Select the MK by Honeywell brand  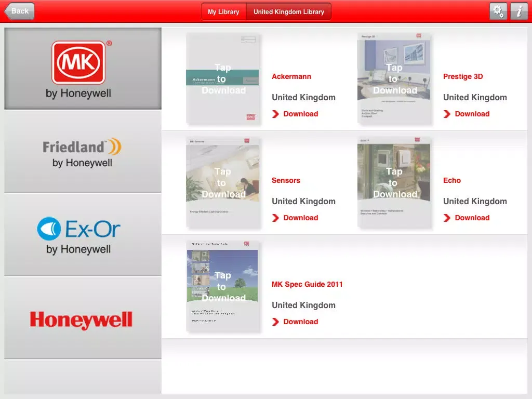pos(83,69)
